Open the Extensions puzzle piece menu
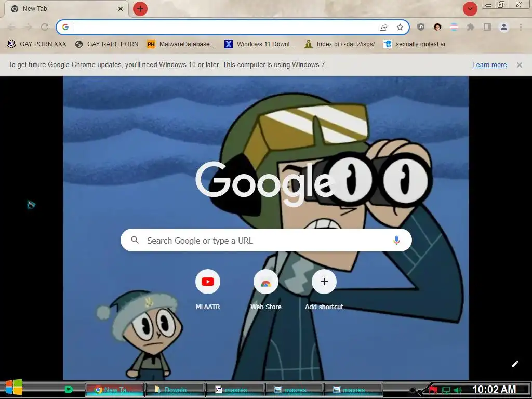 (471, 27)
